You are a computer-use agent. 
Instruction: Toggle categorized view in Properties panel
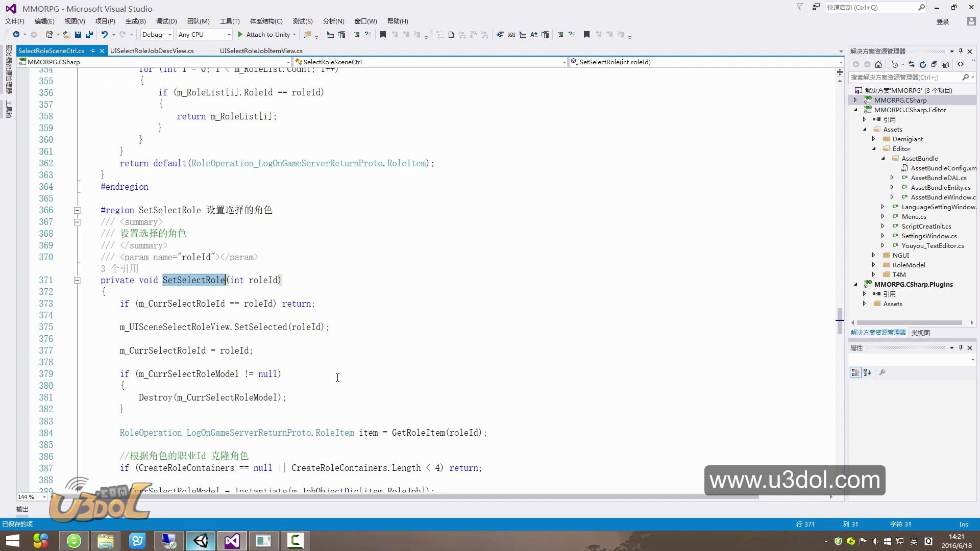pos(855,372)
